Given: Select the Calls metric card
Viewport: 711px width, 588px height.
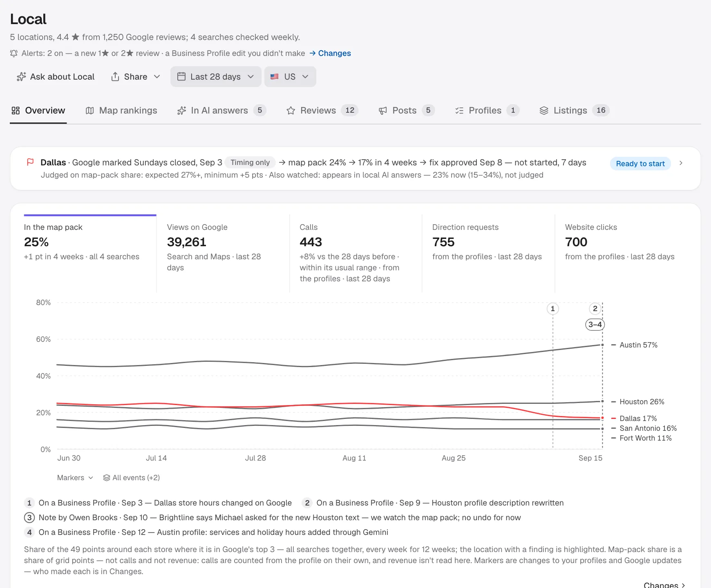Looking at the screenshot, I should pyautogui.click(x=355, y=253).
